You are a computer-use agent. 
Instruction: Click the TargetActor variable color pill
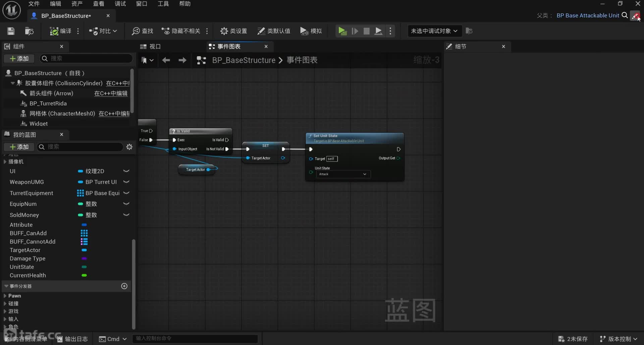[84, 250]
